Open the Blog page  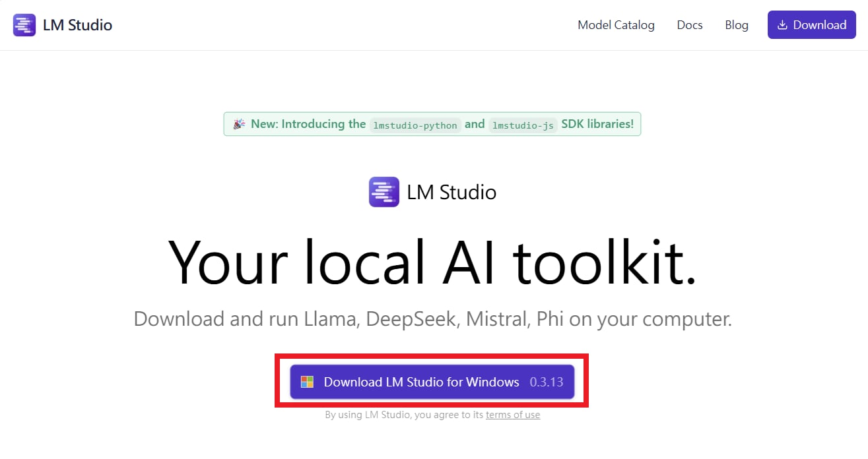[737, 25]
